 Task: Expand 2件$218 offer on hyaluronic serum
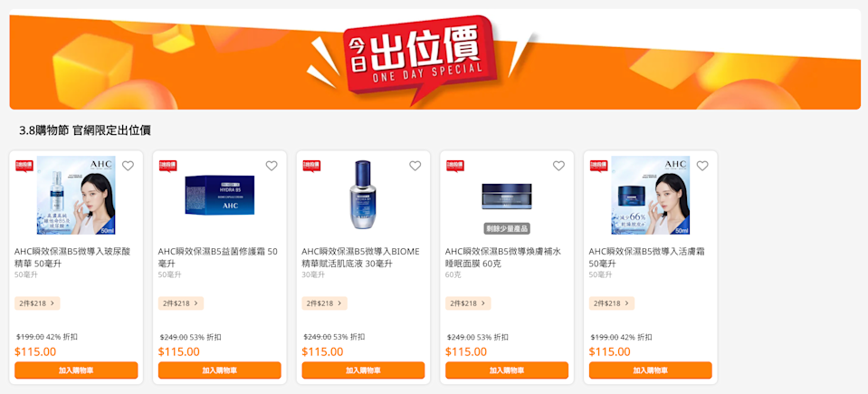(x=37, y=303)
